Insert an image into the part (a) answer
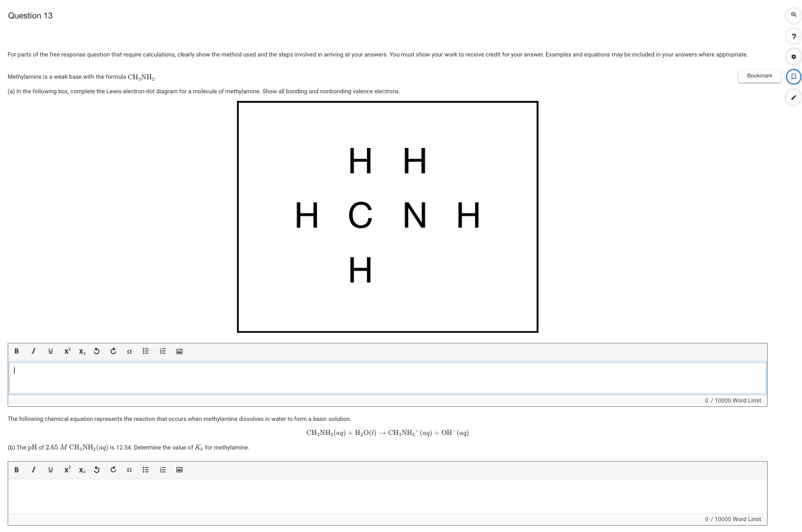 tap(179, 351)
